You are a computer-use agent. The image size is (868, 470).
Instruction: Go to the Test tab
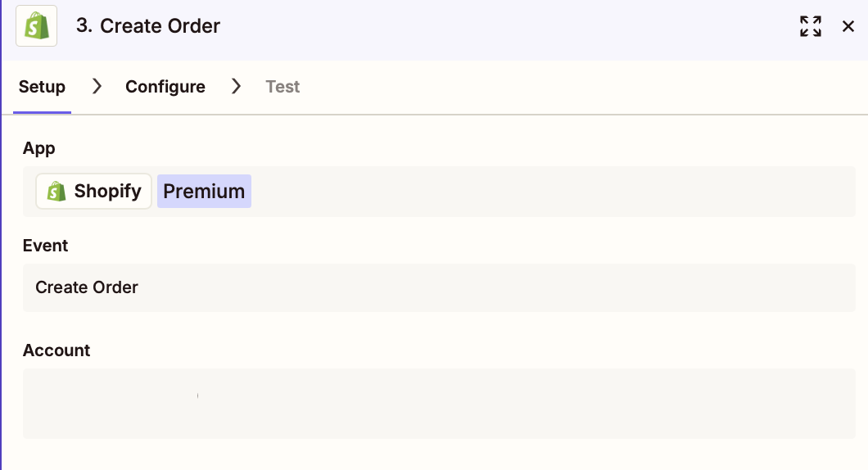(x=283, y=87)
